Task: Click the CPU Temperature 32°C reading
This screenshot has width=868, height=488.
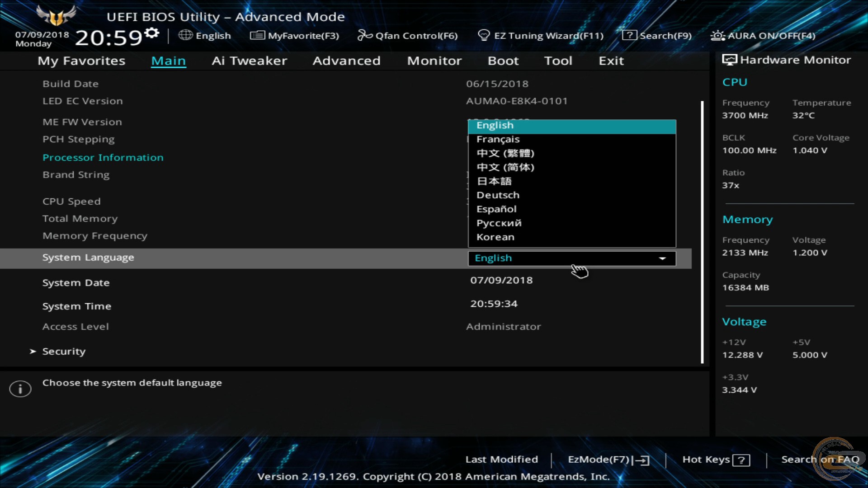Action: 803,116
